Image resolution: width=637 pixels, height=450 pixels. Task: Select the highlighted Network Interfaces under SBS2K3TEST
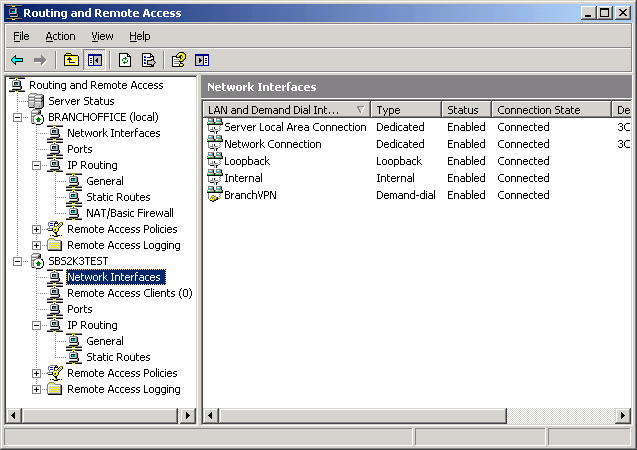(x=116, y=277)
